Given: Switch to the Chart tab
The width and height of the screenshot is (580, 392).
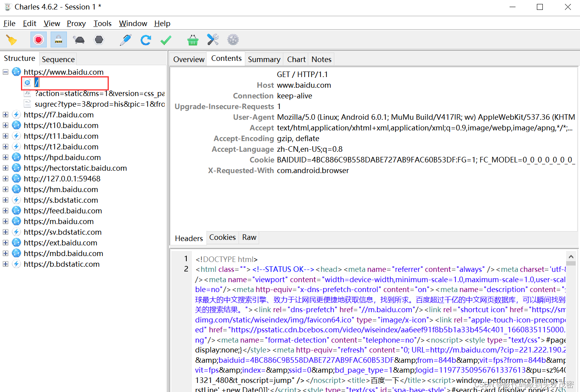Looking at the screenshot, I should coord(296,59).
